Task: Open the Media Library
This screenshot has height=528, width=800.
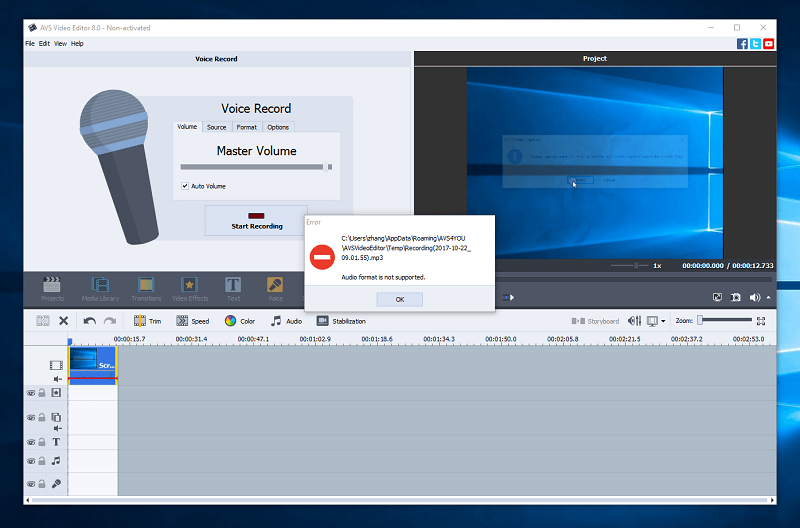Action: coord(100,289)
